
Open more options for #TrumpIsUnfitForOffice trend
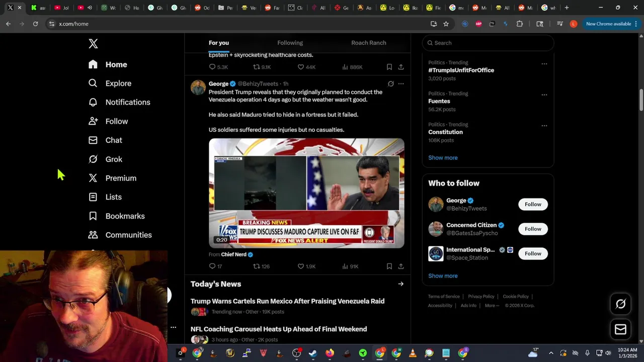tap(544, 64)
